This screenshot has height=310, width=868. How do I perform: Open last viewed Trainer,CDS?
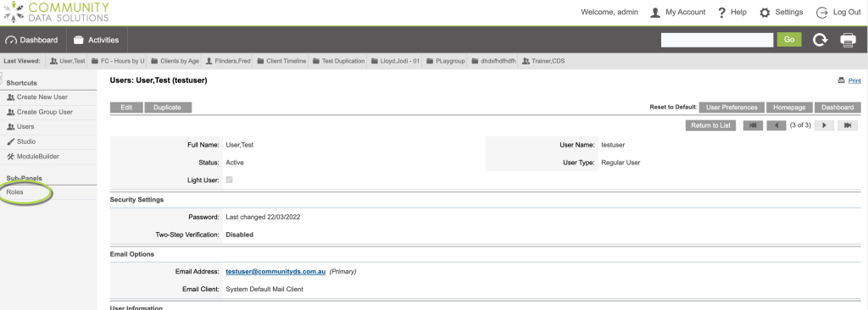(x=543, y=61)
